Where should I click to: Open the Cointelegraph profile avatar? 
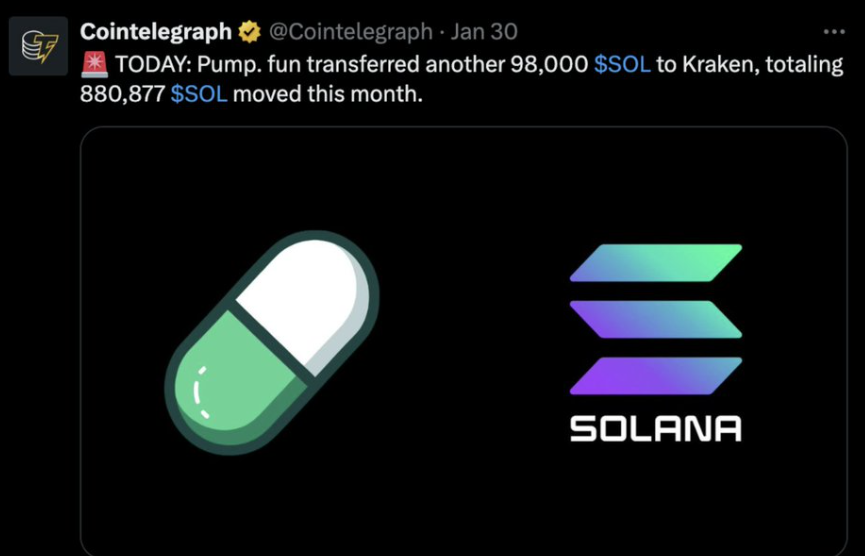[x=38, y=46]
